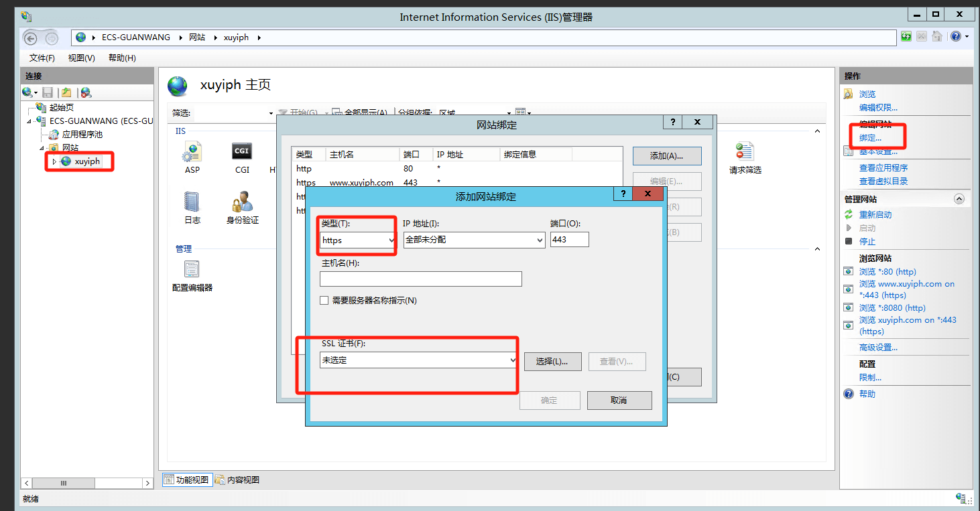Click the 主机名 column header
Screen dimensions: 980x511
coord(363,155)
